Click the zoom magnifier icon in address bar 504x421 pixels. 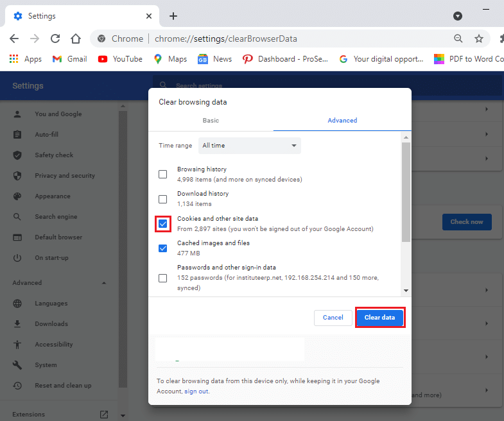point(458,39)
